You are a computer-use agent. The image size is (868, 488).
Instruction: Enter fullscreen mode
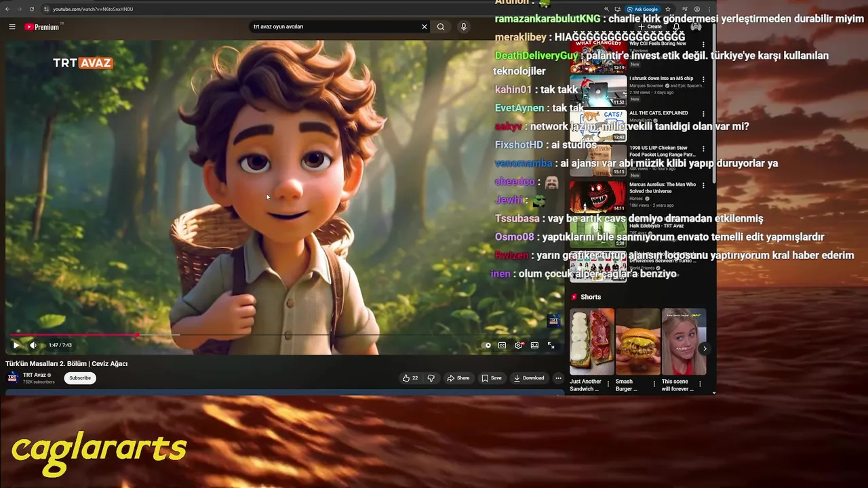551,345
